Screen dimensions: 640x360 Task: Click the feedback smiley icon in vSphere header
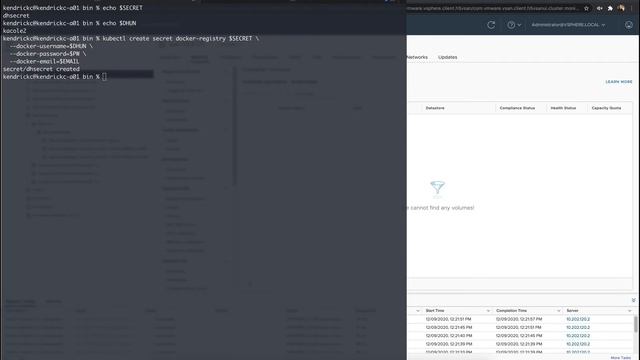click(x=629, y=25)
